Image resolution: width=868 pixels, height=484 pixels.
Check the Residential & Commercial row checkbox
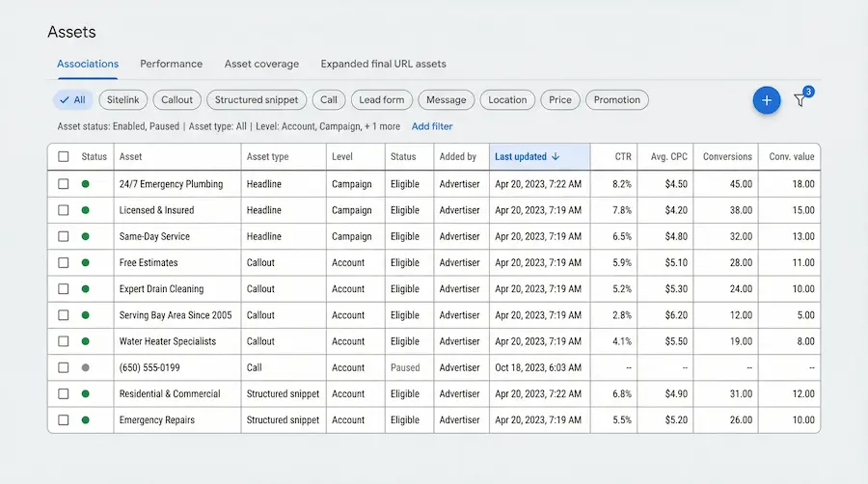point(64,393)
